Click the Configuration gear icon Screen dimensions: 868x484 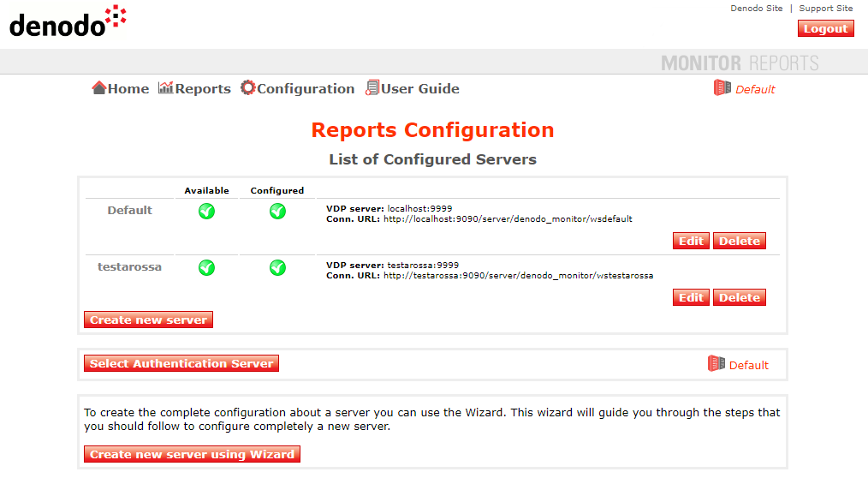pos(248,87)
